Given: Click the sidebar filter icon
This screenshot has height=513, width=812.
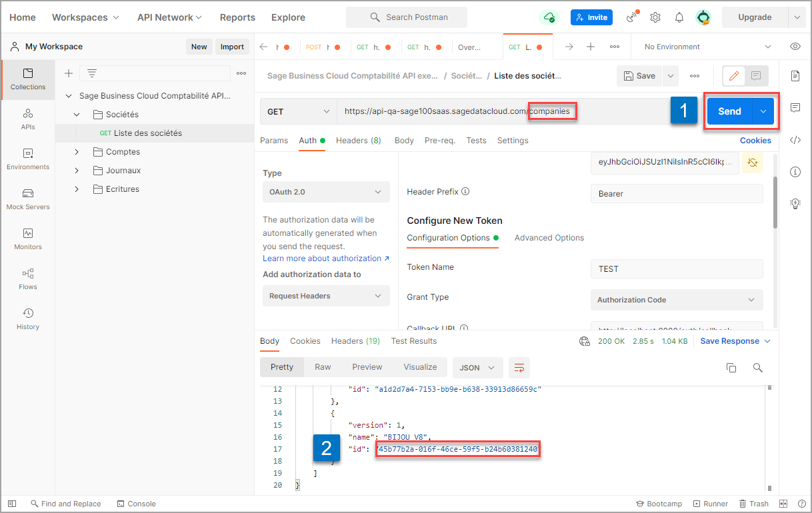Looking at the screenshot, I should 92,73.
